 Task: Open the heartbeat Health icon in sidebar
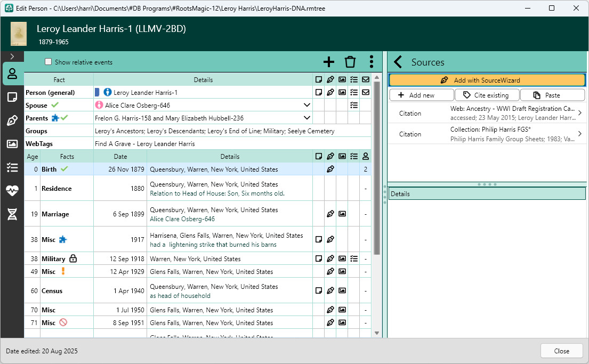12,191
